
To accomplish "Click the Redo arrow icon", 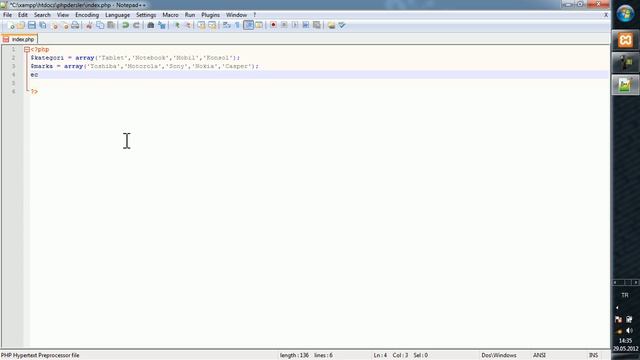I will click(136, 25).
